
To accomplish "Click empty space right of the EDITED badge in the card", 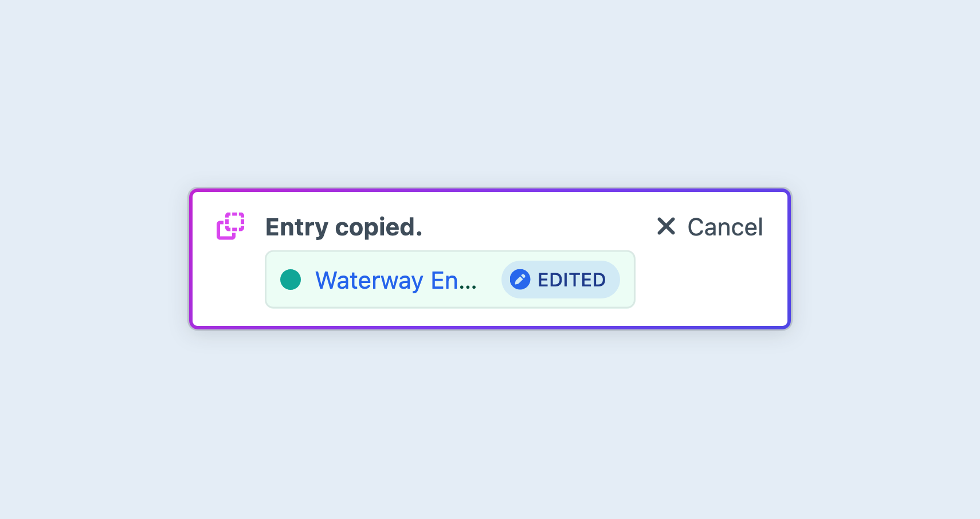I will (x=626, y=280).
